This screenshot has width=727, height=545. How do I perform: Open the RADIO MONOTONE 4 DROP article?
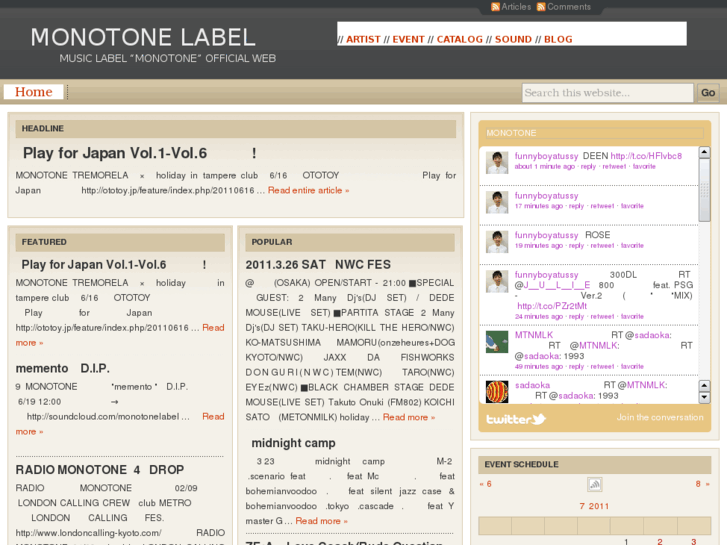pos(100,470)
